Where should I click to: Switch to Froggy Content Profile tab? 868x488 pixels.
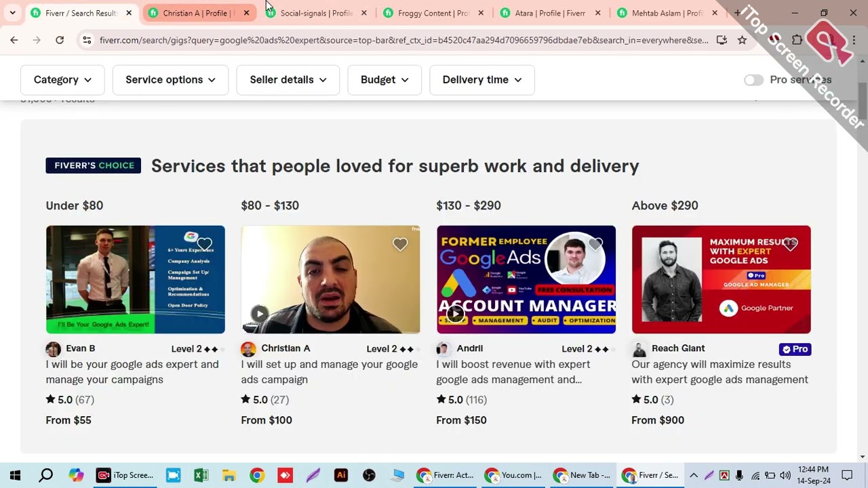(433, 13)
